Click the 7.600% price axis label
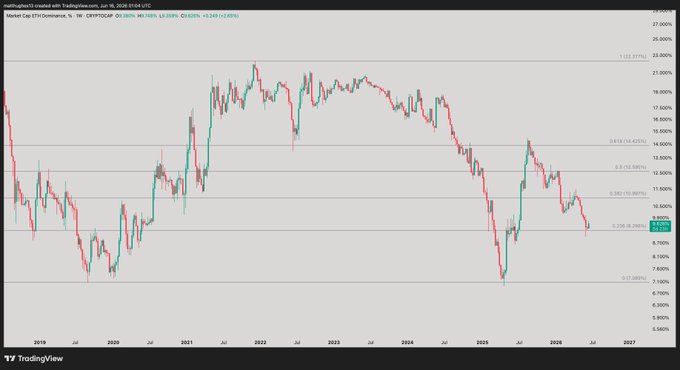 [x=662, y=269]
